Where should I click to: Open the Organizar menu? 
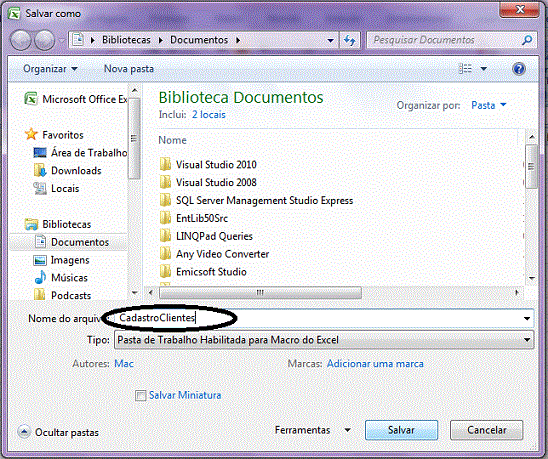coord(50,69)
